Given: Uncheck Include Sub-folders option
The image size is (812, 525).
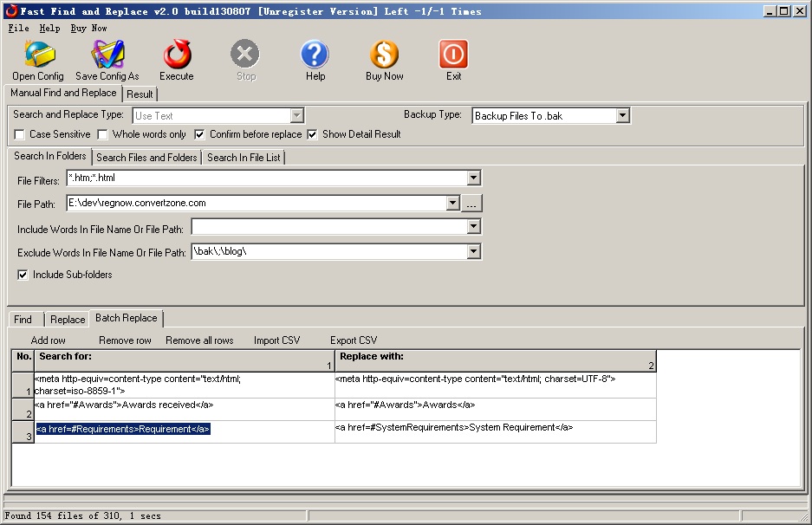Looking at the screenshot, I should (x=23, y=275).
